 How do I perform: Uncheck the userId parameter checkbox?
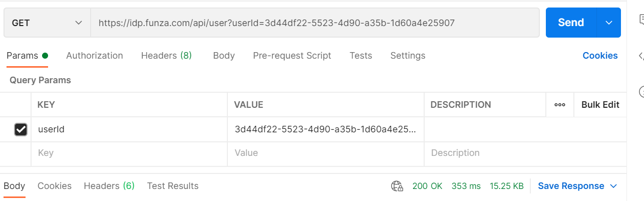21,130
